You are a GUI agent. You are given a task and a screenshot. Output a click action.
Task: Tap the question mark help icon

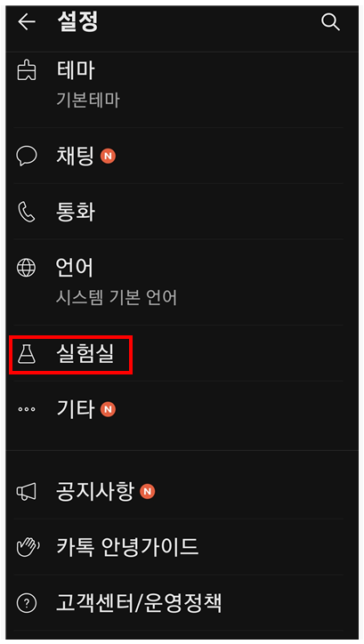(x=27, y=603)
